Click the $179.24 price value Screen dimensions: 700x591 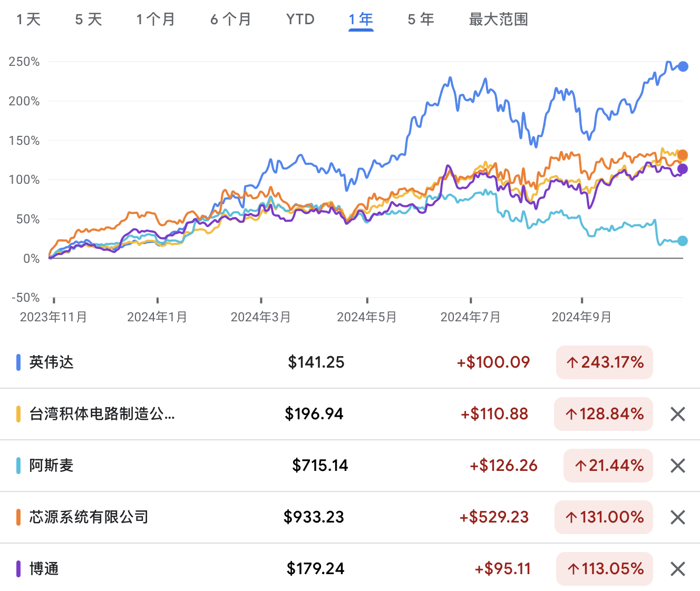(316, 569)
